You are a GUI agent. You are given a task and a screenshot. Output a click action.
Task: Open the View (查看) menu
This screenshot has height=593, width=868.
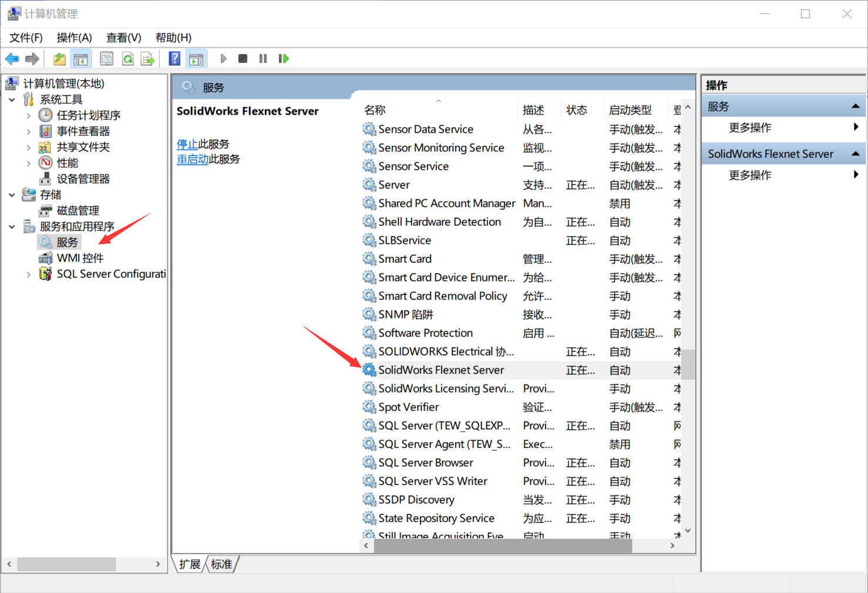click(x=123, y=38)
